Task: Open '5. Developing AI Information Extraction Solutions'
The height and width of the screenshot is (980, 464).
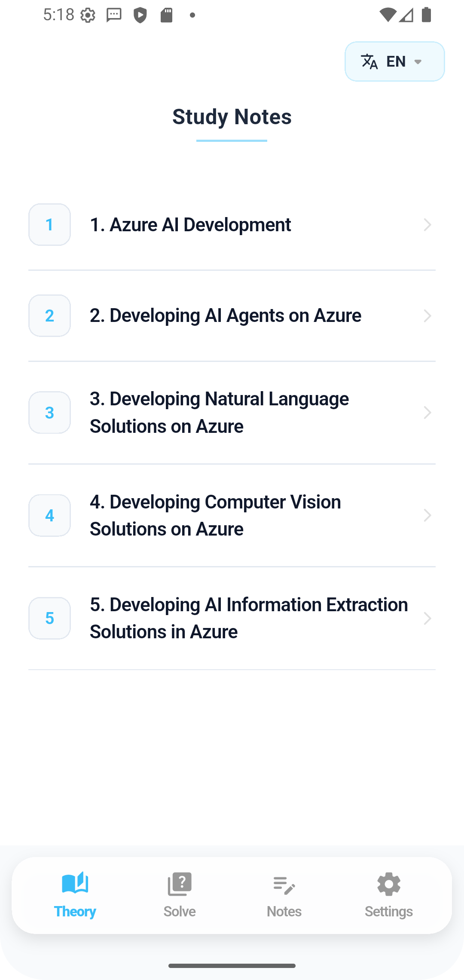Action: [x=232, y=618]
